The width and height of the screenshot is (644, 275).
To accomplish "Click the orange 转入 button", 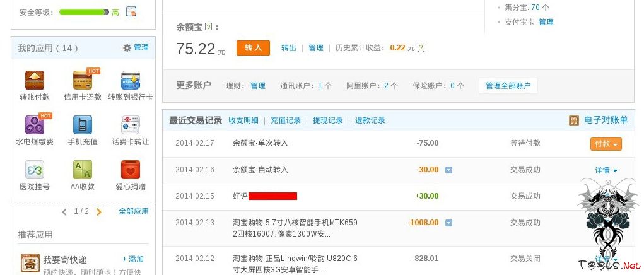I will [x=253, y=48].
